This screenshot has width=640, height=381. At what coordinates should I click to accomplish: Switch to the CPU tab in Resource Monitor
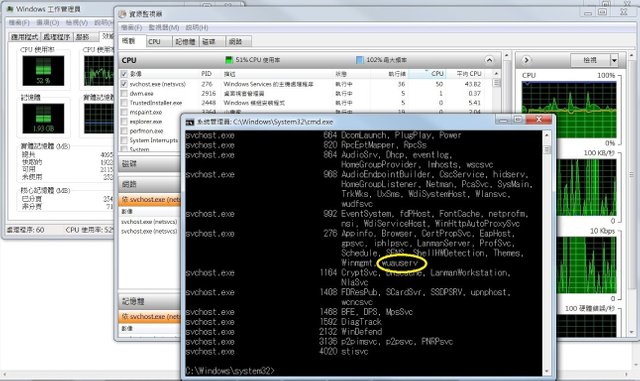click(x=158, y=41)
